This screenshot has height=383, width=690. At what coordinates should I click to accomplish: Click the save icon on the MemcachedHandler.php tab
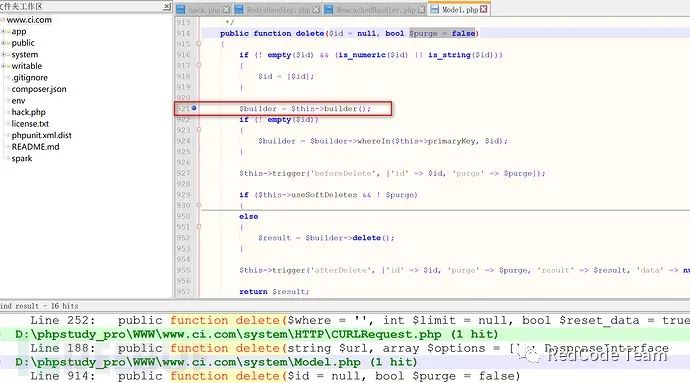pos(329,9)
